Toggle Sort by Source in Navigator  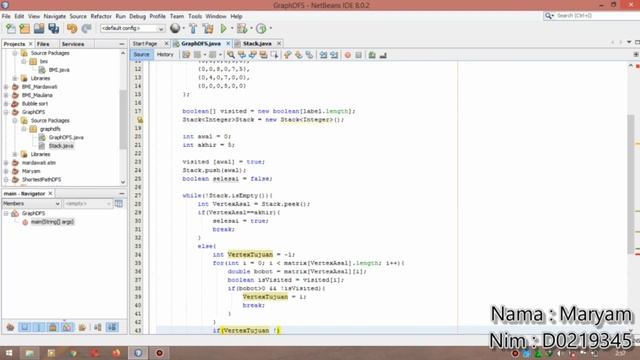click(112, 327)
